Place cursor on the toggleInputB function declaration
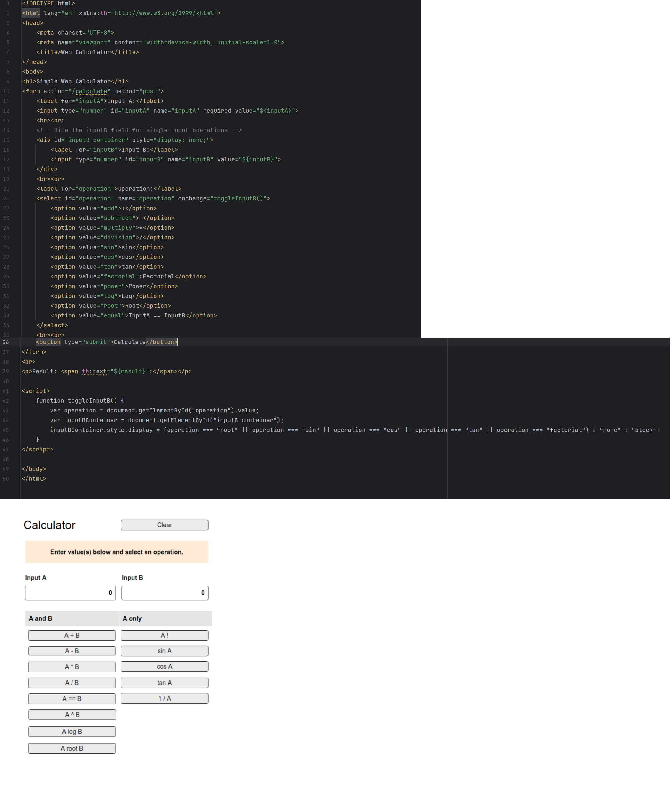Screen dimensions: 672x786 [87, 400]
